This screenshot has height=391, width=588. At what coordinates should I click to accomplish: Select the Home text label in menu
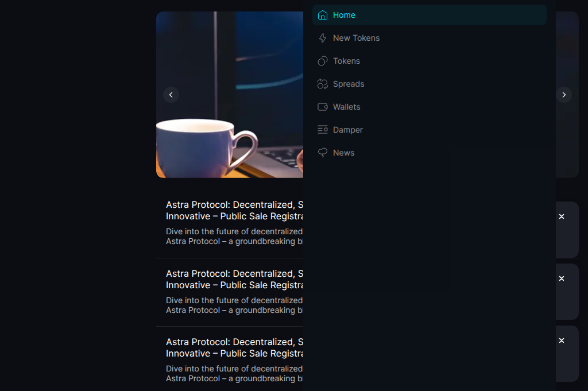344,15
